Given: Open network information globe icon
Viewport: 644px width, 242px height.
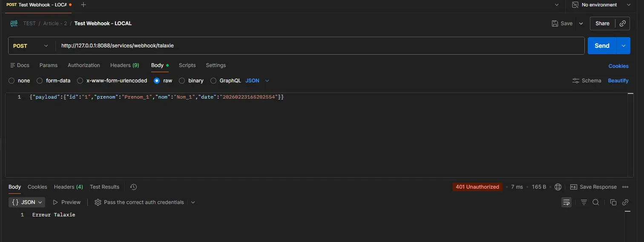Looking at the screenshot, I should click(558, 187).
